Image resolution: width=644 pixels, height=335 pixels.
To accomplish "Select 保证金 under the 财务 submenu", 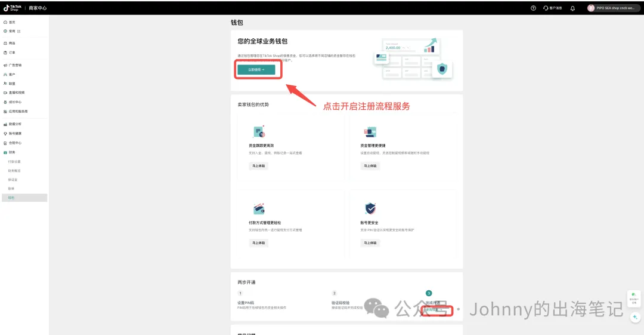I will click(13, 179).
